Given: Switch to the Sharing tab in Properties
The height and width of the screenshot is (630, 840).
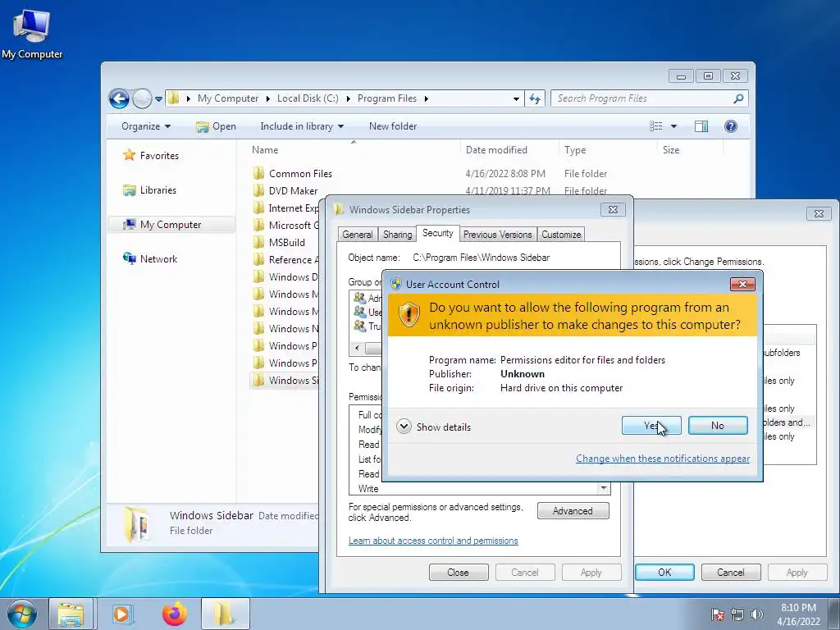Looking at the screenshot, I should (x=398, y=234).
